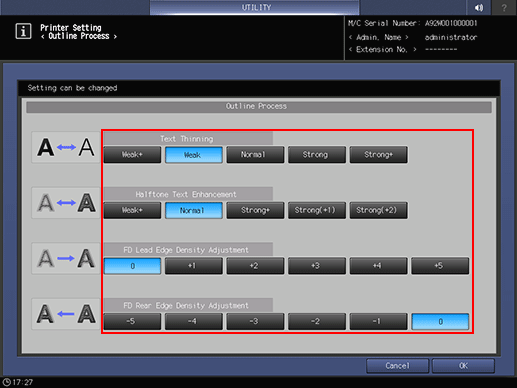
Task: Click the 'Setting can be changed' message
Action: click(72, 88)
